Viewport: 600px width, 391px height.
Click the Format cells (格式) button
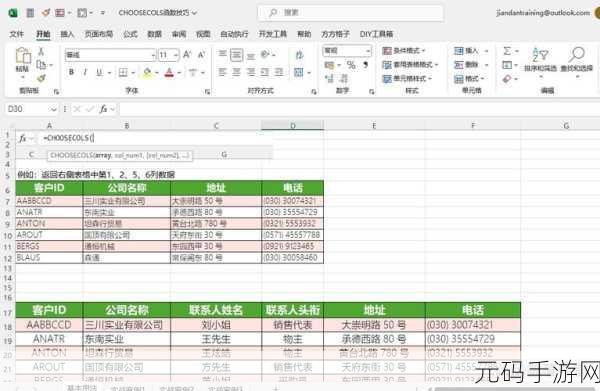click(x=470, y=79)
